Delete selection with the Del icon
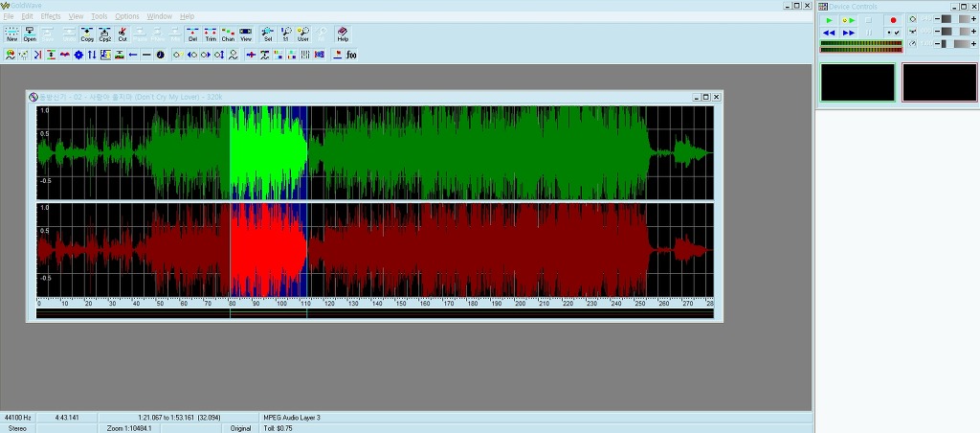Screen dimensions: 980x433 click(192, 34)
